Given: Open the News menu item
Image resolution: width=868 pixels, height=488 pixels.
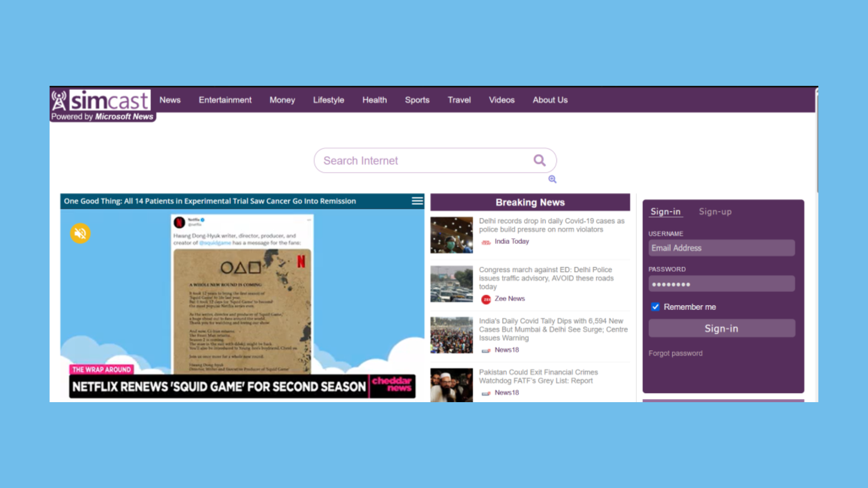Looking at the screenshot, I should (x=170, y=100).
